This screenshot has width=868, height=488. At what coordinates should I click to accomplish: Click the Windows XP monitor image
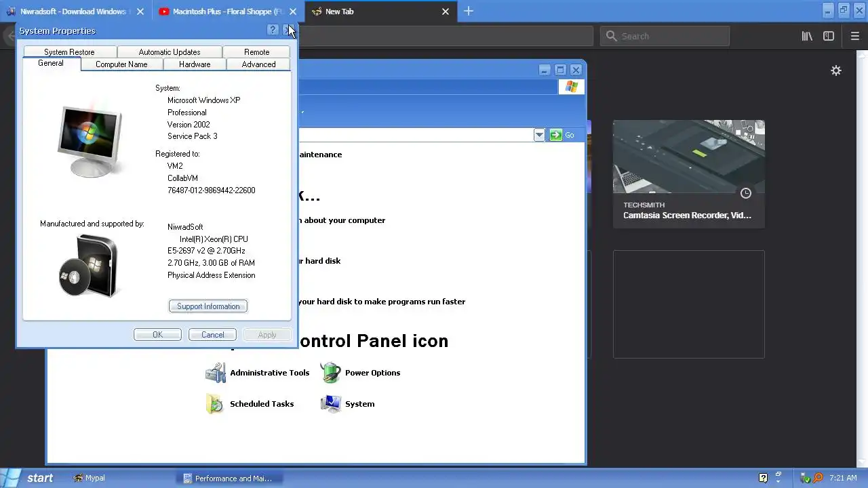click(90, 142)
